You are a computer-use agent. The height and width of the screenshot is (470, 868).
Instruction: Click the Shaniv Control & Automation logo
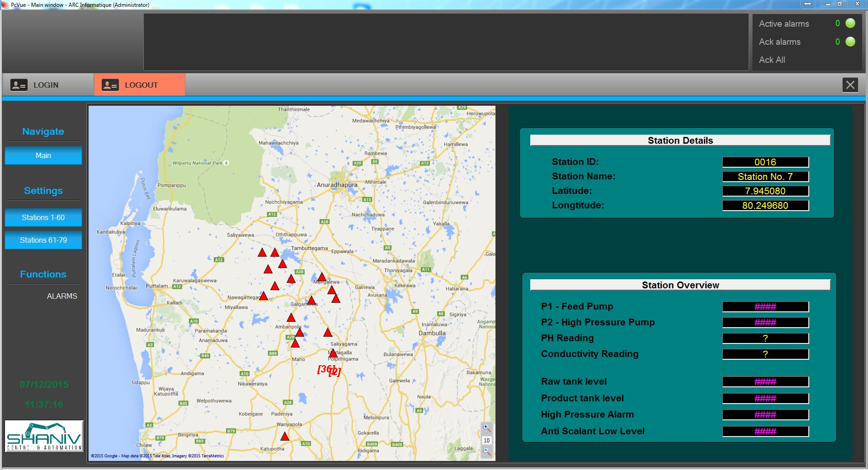(x=44, y=436)
